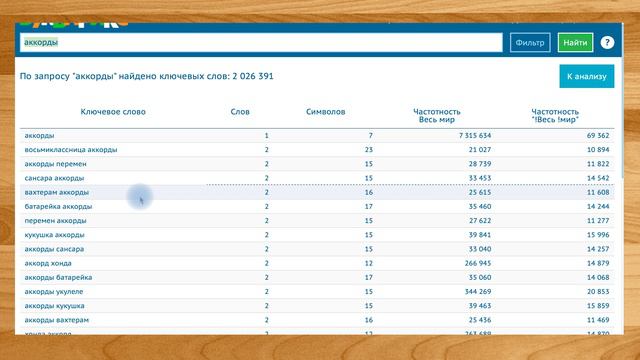Image resolution: width=640 pixels, height=360 pixels.
Task: Click frequency value 7 315 634
Action: coord(475,136)
